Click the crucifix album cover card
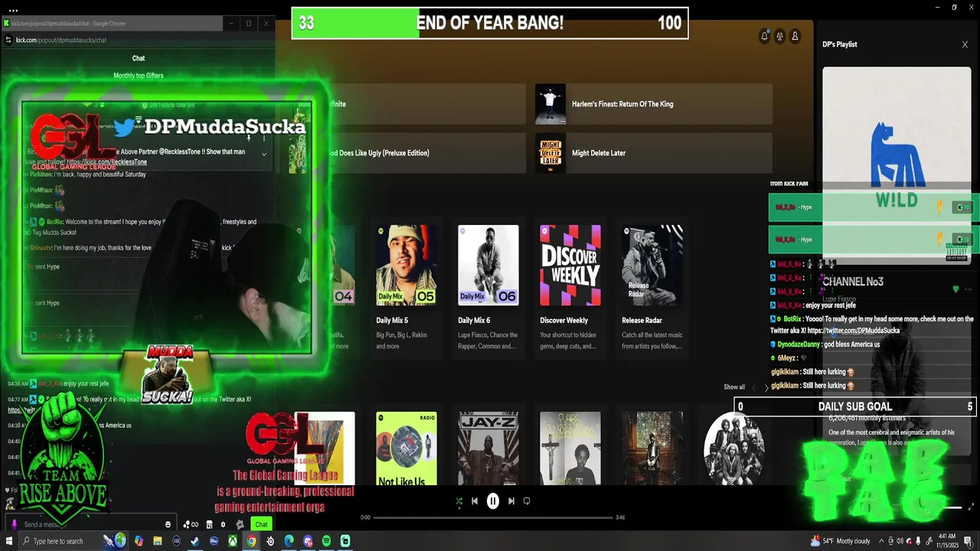 click(570, 448)
